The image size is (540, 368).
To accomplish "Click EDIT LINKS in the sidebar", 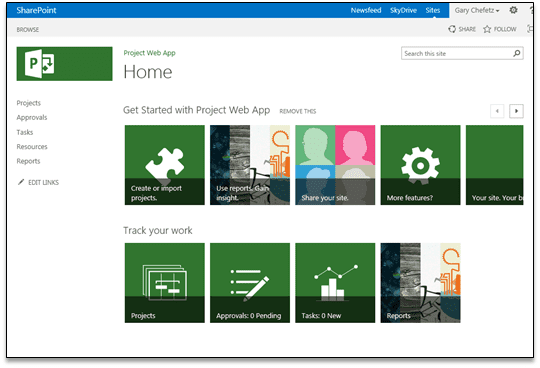I will coord(43,182).
